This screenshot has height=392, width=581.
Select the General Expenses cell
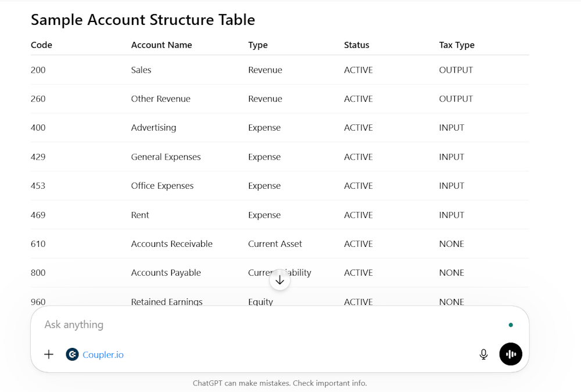tap(166, 157)
